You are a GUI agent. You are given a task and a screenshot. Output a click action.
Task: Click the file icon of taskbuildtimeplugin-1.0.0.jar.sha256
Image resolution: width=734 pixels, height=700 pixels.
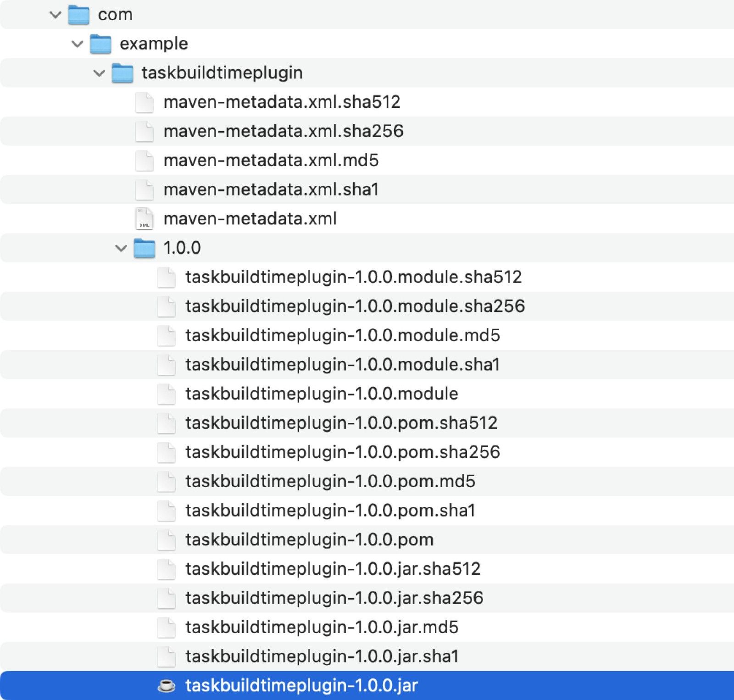pyautogui.click(x=166, y=598)
